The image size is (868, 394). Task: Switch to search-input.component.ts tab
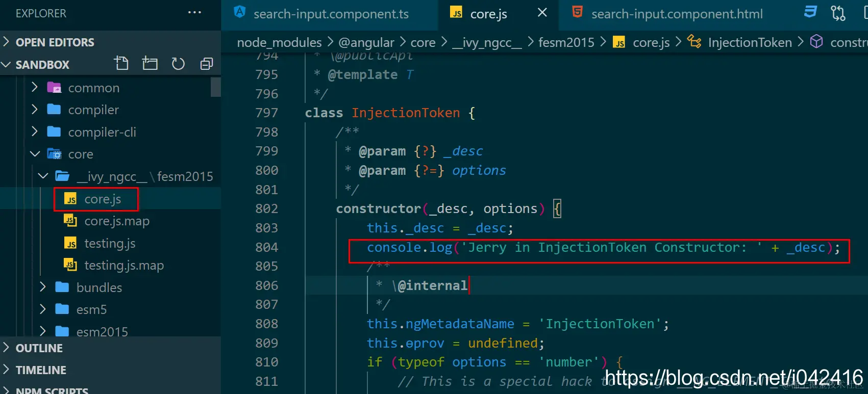(330, 14)
